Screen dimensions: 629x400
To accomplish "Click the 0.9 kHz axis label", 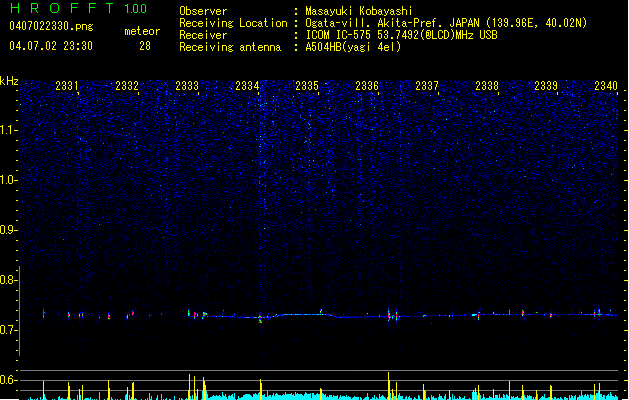I will pyautogui.click(x=9, y=230).
